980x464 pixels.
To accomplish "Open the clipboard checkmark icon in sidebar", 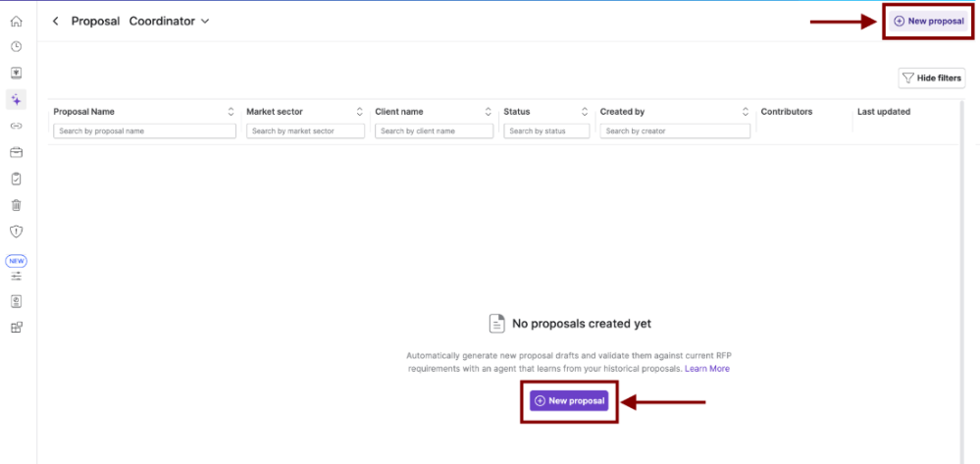I will (17, 179).
